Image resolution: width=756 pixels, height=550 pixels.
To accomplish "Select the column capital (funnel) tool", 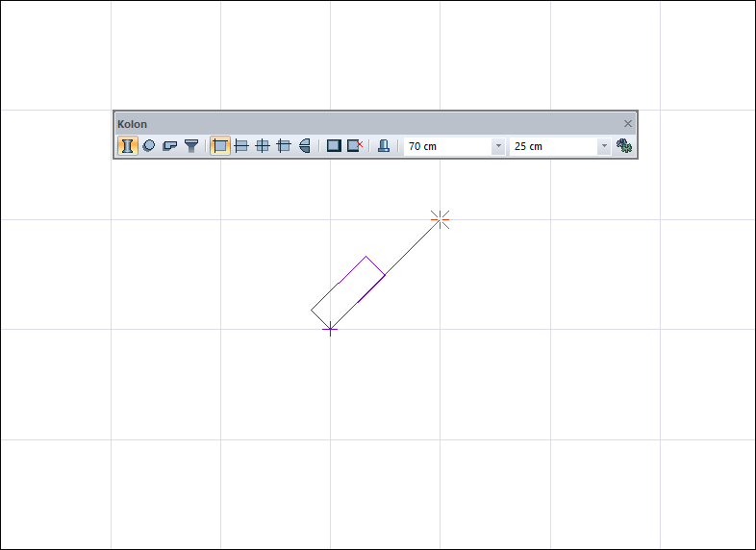I will [191, 145].
